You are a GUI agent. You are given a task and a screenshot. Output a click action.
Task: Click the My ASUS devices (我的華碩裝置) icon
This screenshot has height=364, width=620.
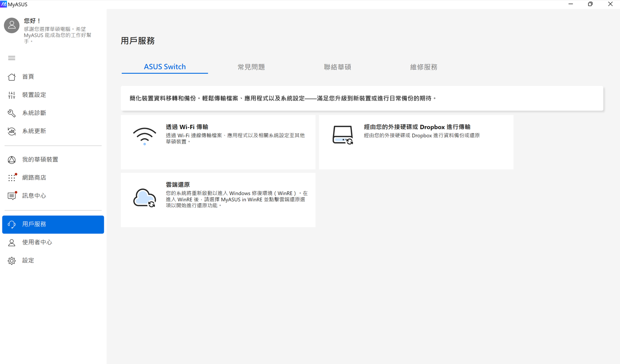coord(12,160)
